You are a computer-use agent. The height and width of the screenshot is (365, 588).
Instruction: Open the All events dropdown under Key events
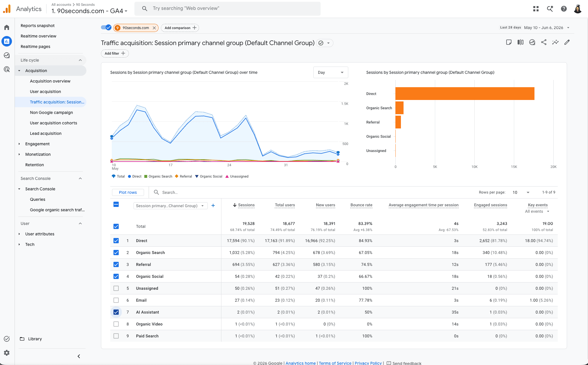[x=537, y=211]
